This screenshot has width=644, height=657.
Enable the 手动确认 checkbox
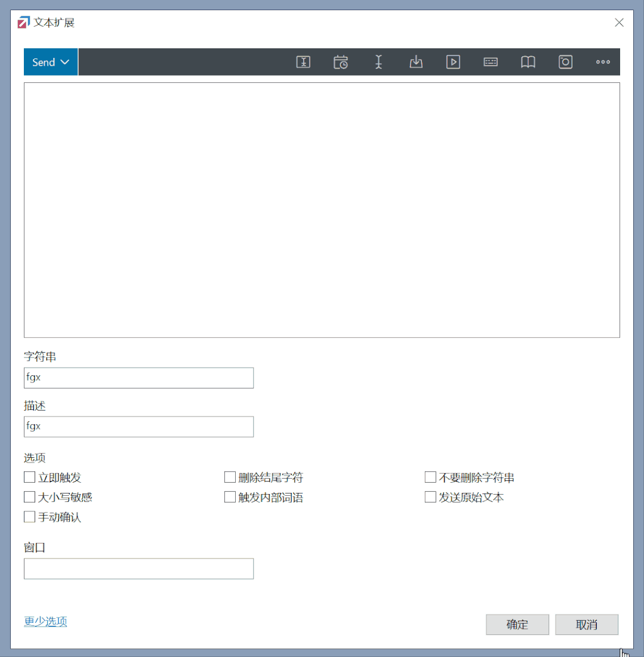coord(29,517)
